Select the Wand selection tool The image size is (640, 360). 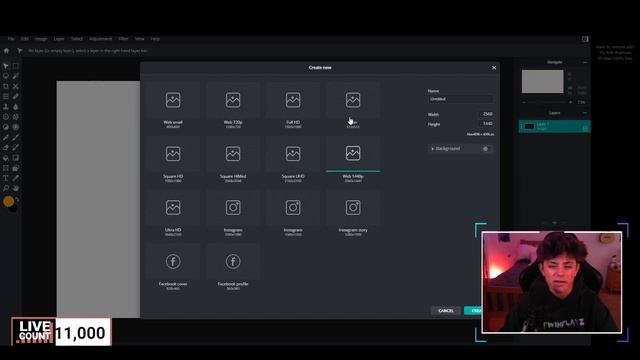16,76
